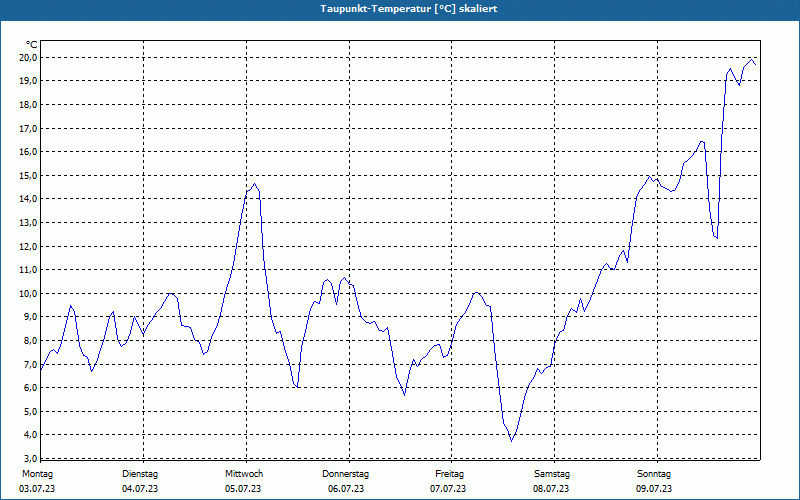Click the 17,0 axis label
This screenshot has height=500, width=800.
tap(28, 128)
